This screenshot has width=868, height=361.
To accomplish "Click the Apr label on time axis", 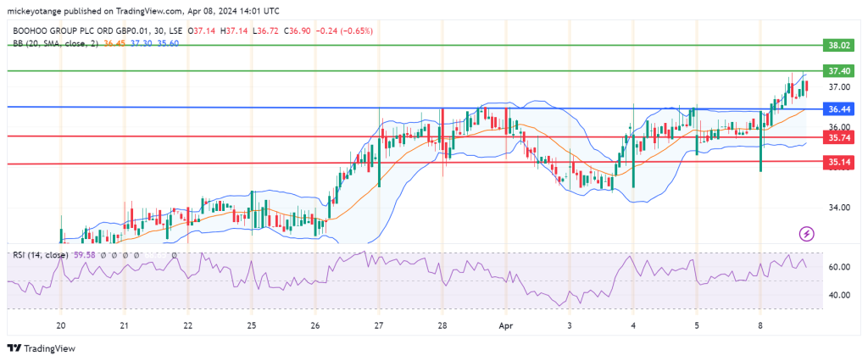I will 505,326.
